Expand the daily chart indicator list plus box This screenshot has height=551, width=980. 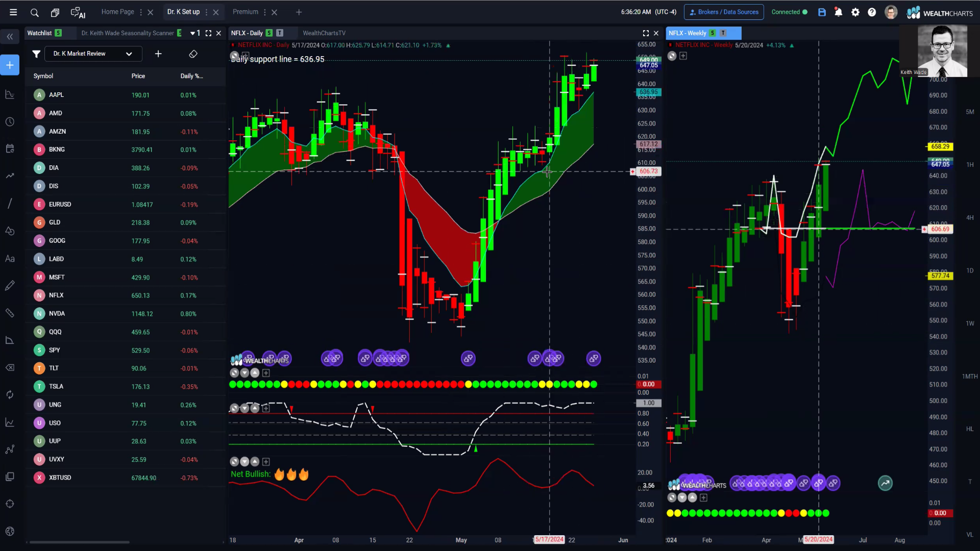click(246, 56)
